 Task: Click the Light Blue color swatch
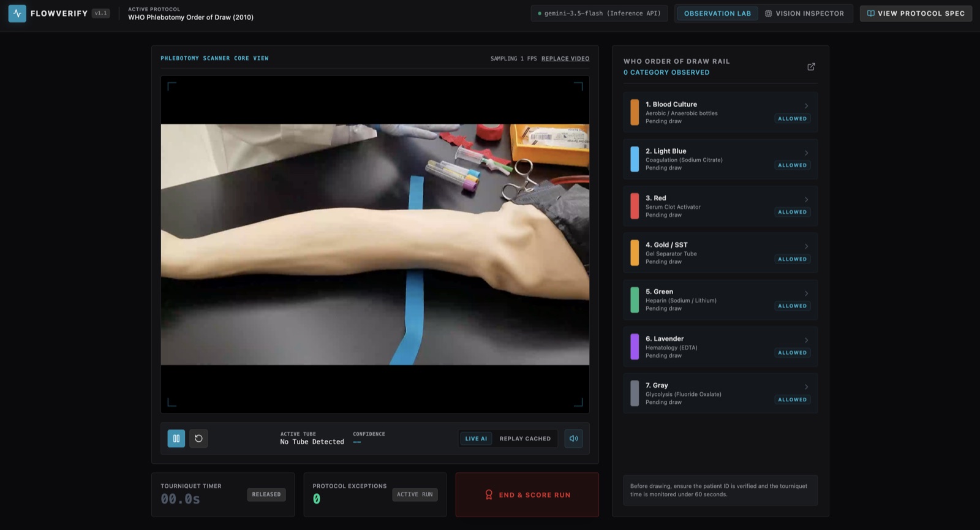(635, 159)
